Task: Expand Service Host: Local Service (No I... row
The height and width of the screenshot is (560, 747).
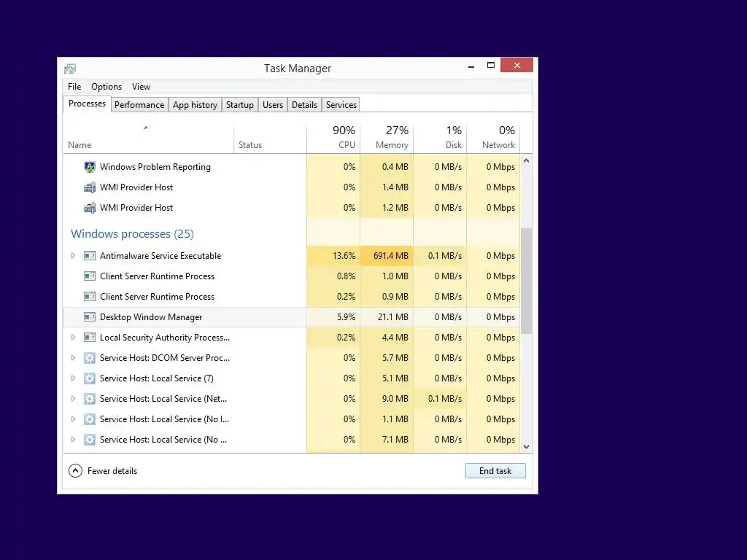Action: pyautogui.click(x=73, y=419)
